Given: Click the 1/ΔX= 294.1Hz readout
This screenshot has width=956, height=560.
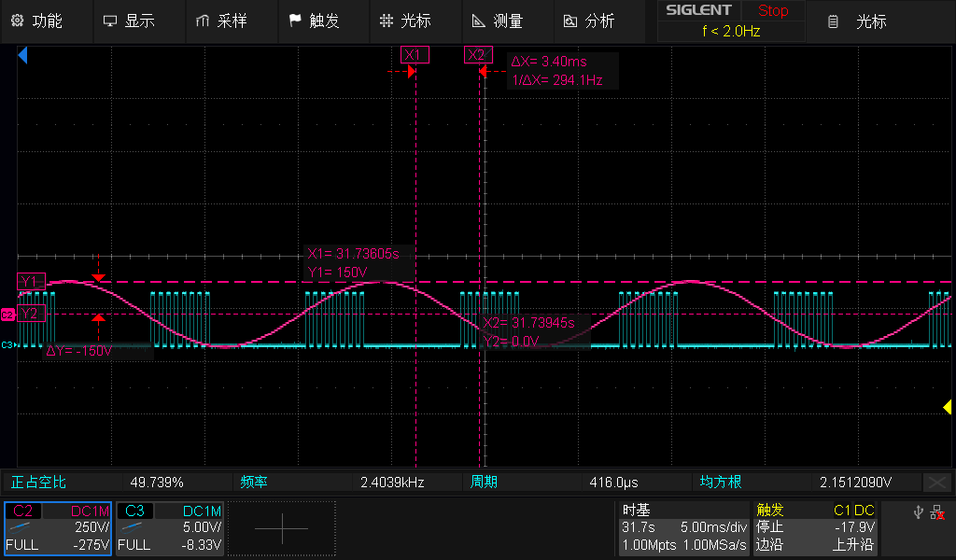Looking at the screenshot, I should (x=557, y=80).
